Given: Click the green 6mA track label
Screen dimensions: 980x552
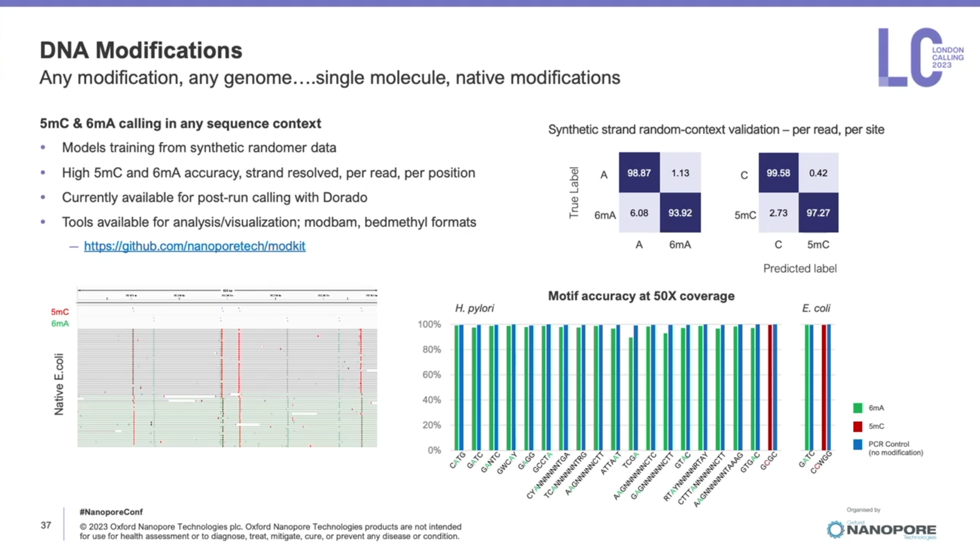Looking at the screenshot, I should point(60,324).
